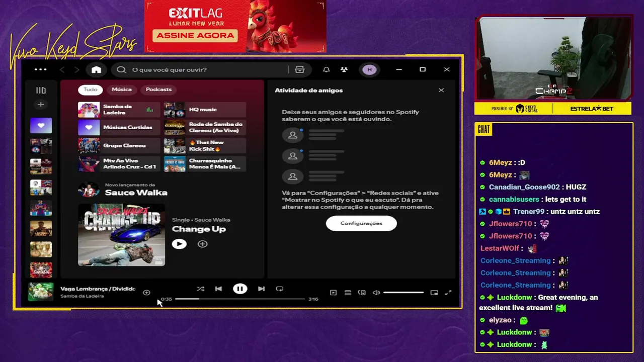This screenshot has width=644, height=362.
Task: Toggle shuffle playback
Action: coord(200,289)
